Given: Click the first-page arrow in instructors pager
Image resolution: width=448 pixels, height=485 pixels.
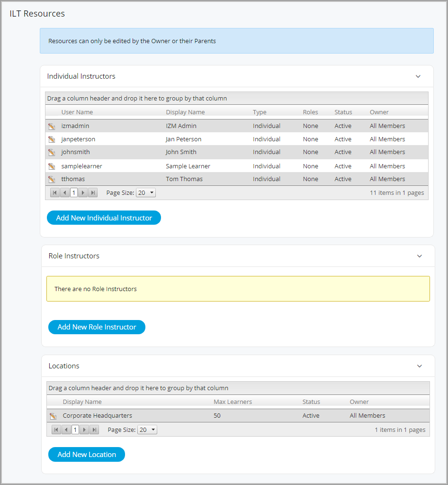Looking at the screenshot, I should [x=54, y=192].
